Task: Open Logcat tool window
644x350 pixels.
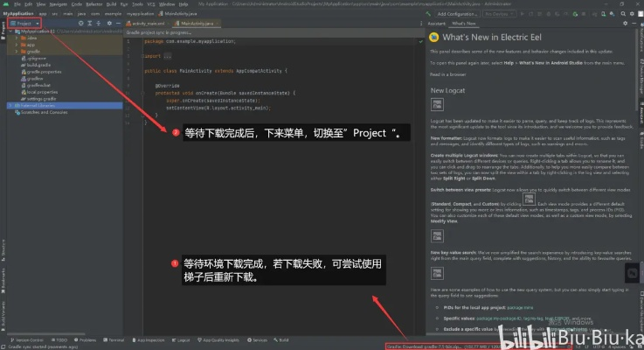Action: click(x=181, y=340)
